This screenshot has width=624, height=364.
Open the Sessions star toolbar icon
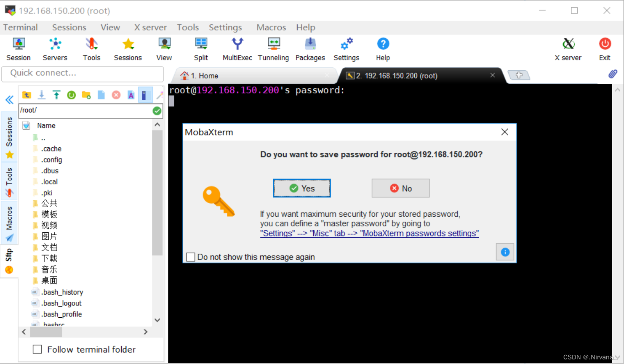tap(128, 49)
